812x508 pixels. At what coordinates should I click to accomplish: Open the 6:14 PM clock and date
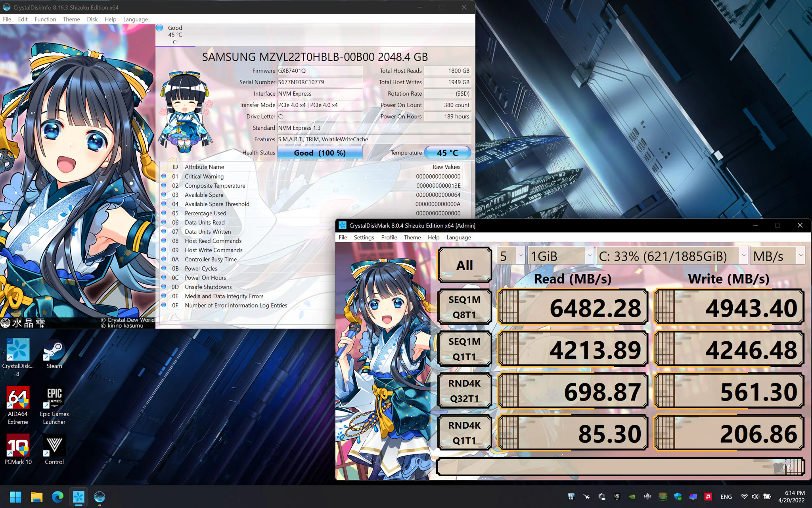tap(791, 496)
